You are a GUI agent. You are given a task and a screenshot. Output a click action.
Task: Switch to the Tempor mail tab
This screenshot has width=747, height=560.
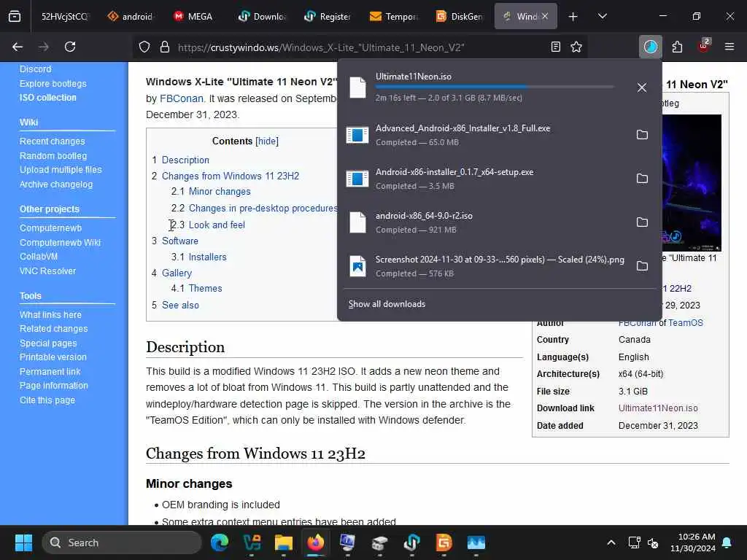pyautogui.click(x=393, y=17)
